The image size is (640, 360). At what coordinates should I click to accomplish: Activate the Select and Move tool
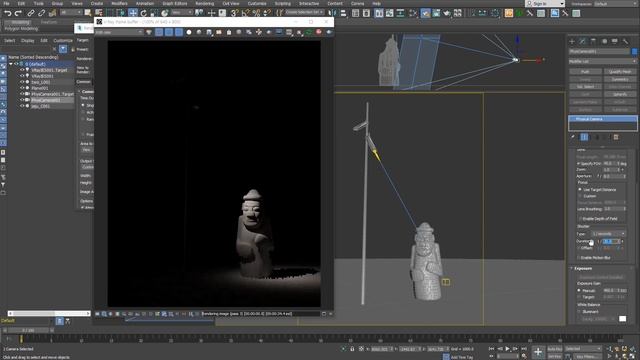(x=133, y=13)
